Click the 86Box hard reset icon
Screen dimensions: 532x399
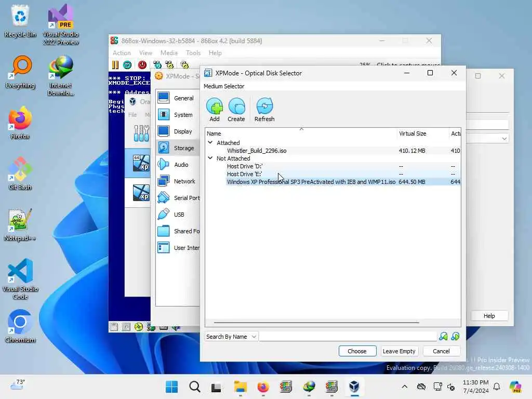pyautogui.click(x=128, y=65)
